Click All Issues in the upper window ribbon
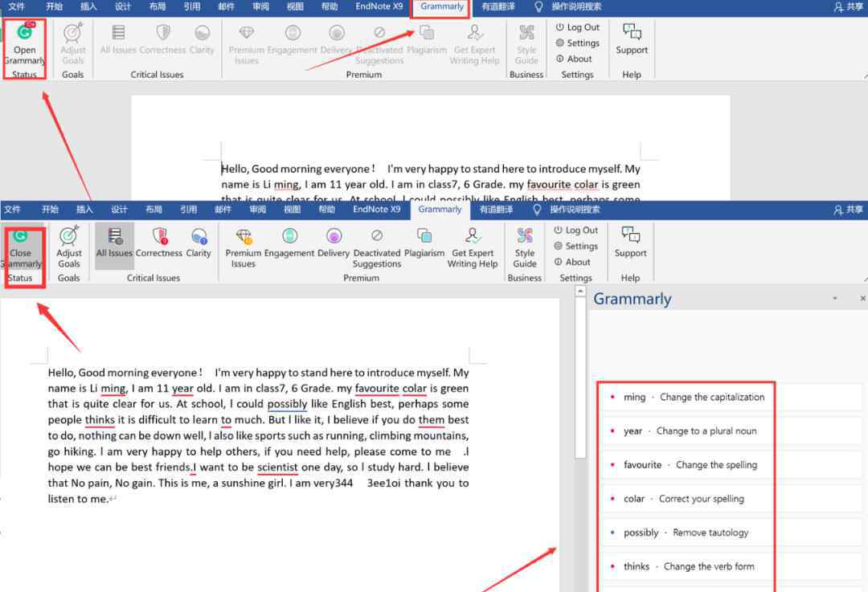This screenshot has height=592, width=868. [x=118, y=39]
